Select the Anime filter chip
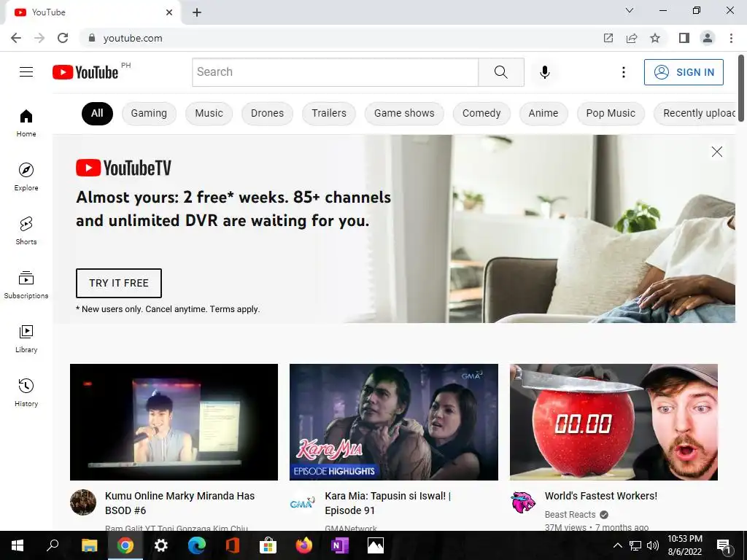Viewport: 747px width, 560px height. point(543,113)
